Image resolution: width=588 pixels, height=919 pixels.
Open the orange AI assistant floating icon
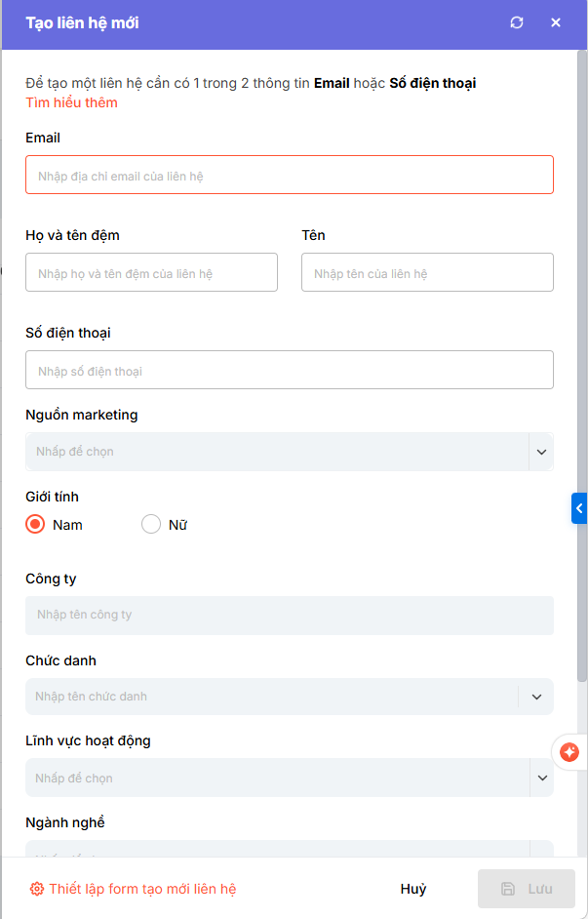click(x=570, y=752)
